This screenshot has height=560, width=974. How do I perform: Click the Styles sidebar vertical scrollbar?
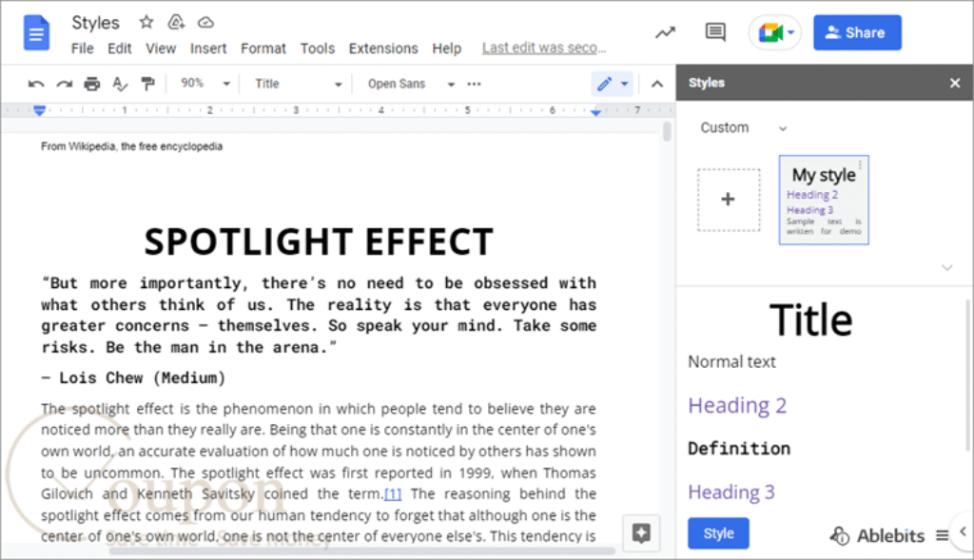(x=967, y=375)
